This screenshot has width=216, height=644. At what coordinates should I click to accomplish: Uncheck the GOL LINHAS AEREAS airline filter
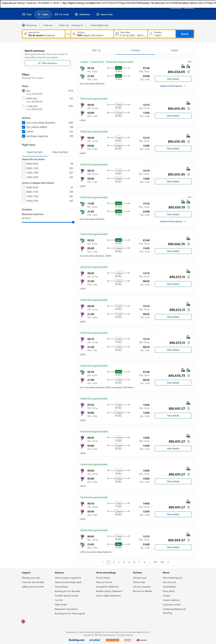[x=24, y=127]
